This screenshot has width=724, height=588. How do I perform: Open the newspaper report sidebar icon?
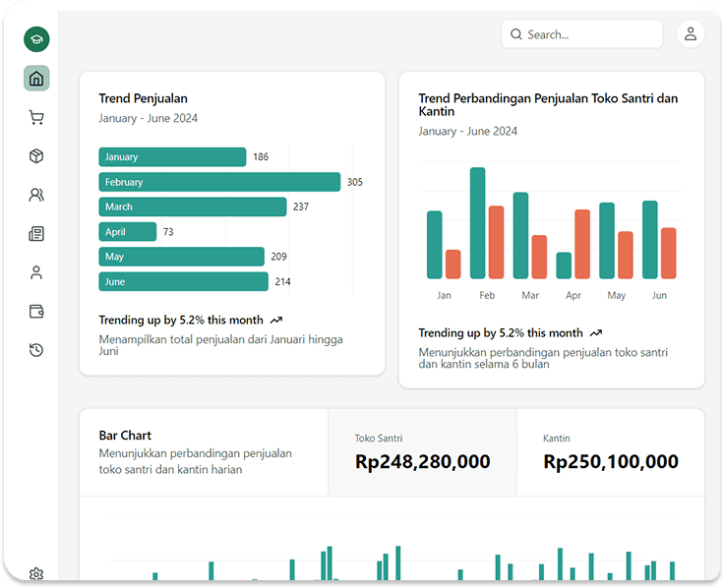point(36,234)
